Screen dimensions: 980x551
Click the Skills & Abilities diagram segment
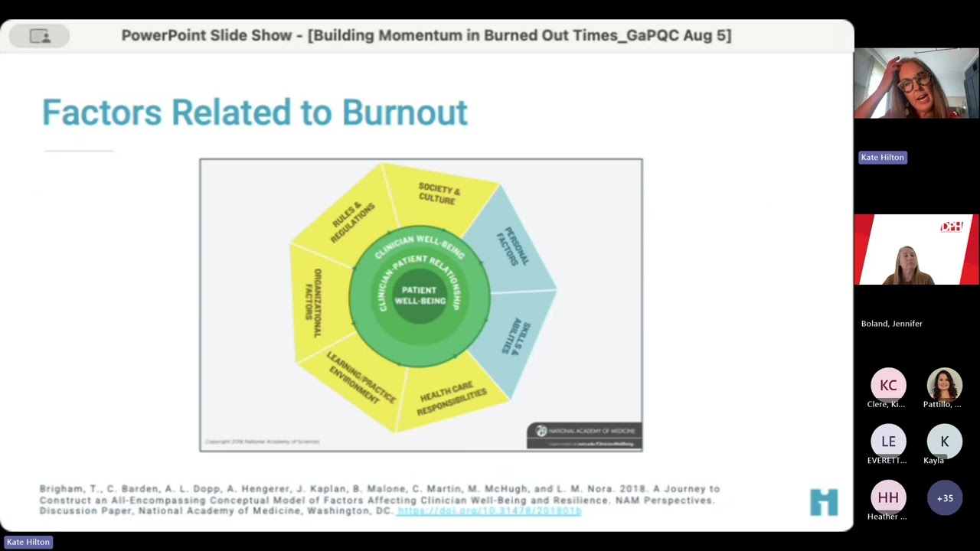pos(514,337)
